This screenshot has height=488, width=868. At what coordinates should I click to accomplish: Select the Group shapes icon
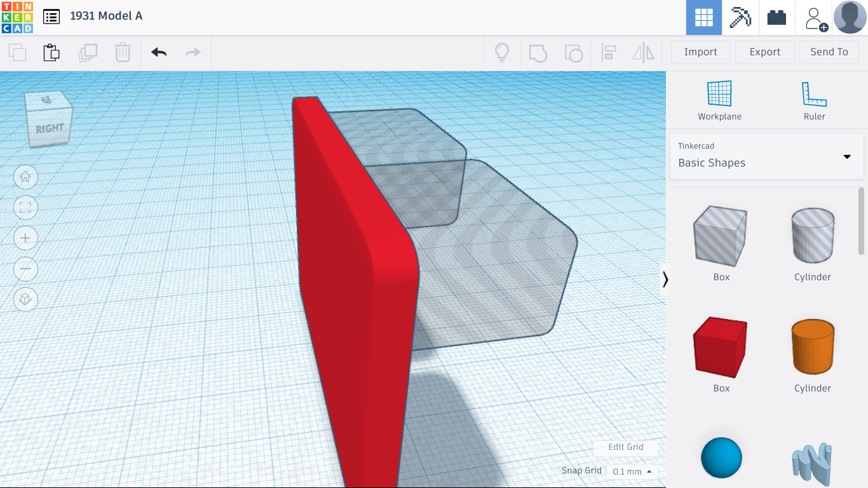[538, 52]
